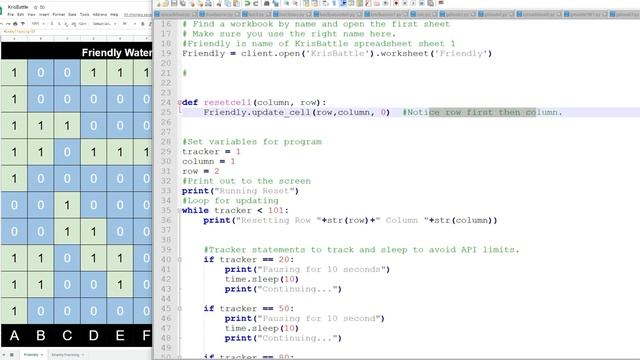The image size is (640, 360).
Task: Click the column E label cell
Action: [120, 336]
